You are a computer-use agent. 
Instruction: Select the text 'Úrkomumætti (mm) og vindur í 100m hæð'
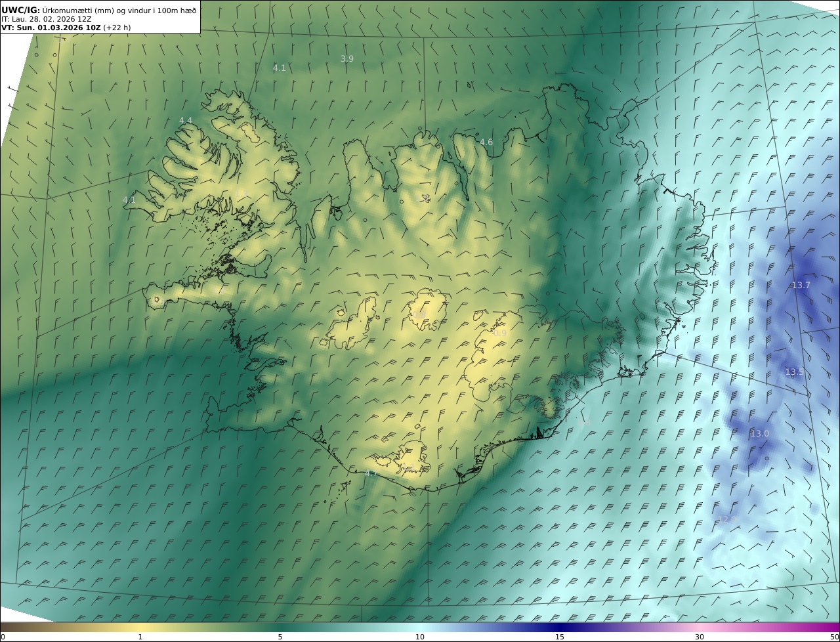(x=119, y=10)
